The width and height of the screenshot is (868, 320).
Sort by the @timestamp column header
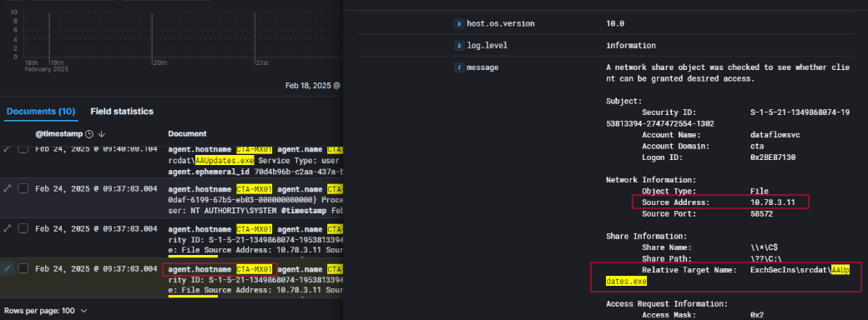click(x=59, y=133)
